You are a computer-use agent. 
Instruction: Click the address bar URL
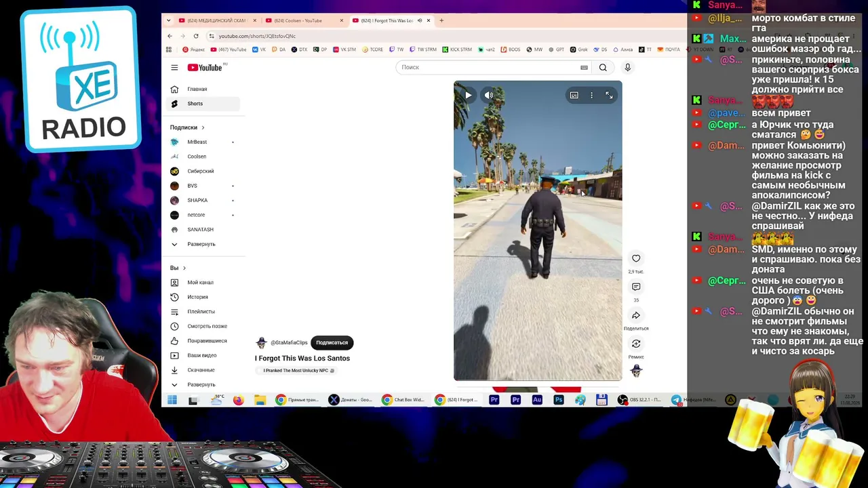257,36
